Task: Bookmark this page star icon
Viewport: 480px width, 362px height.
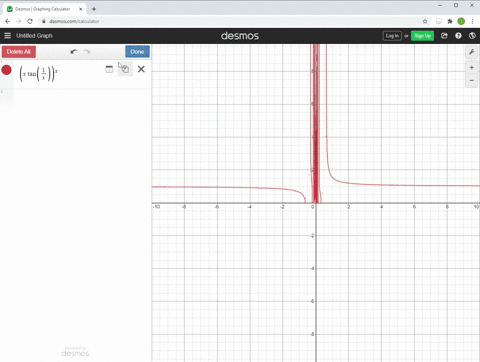Action: pyautogui.click(x=425, y=21)
